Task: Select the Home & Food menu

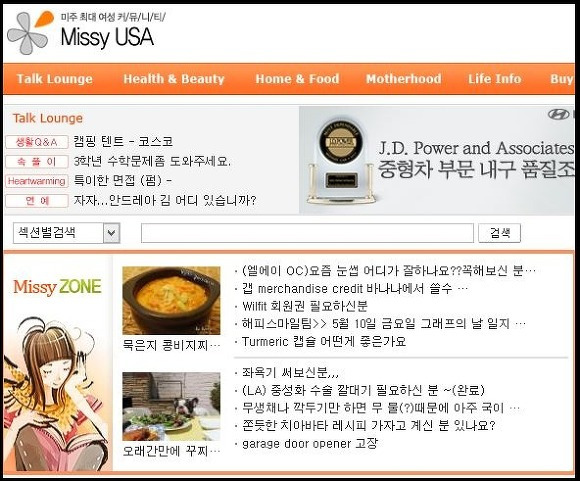Action: coord(297,79)
